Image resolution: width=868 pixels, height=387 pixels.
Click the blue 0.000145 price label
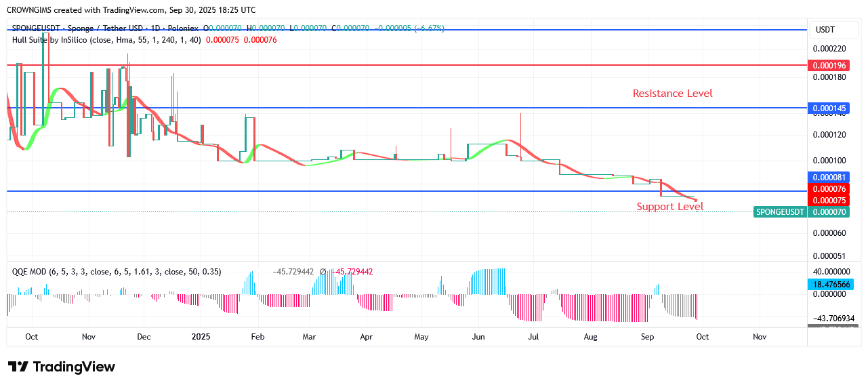(x=829, y=108)
